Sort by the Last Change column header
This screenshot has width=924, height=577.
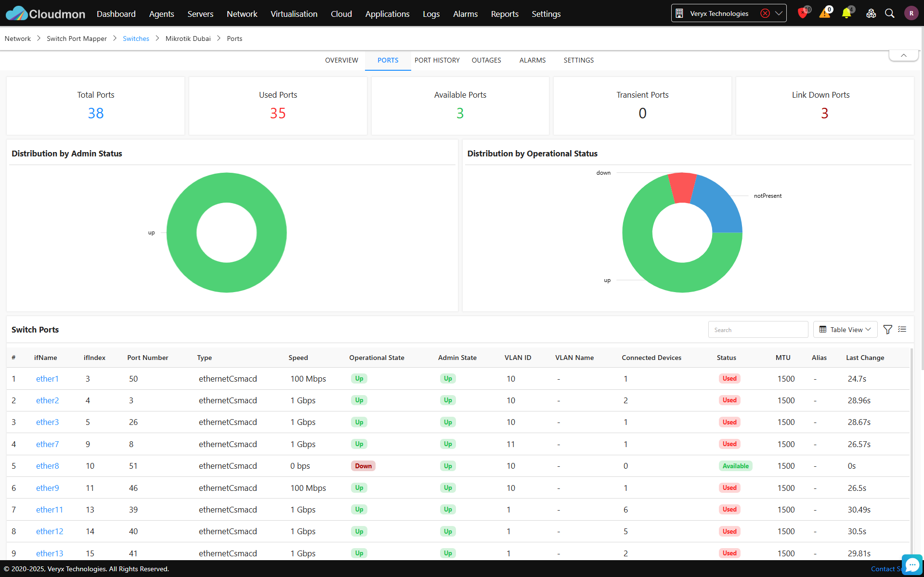pos(865,358)
